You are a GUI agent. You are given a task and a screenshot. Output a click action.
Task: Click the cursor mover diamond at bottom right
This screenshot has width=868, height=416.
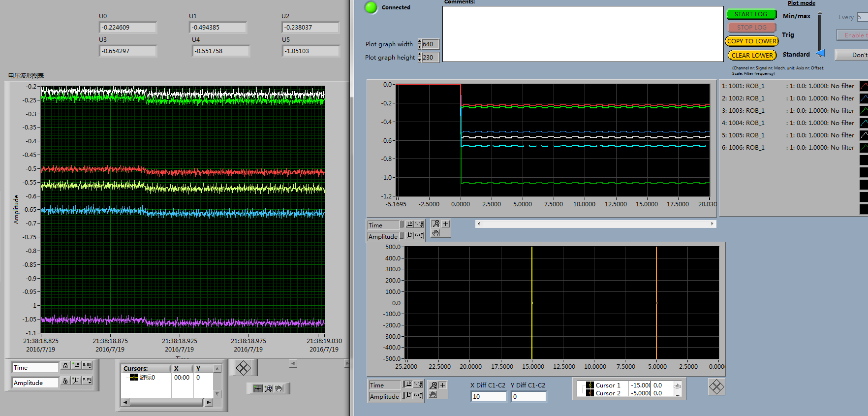click(x=716, y=387)
